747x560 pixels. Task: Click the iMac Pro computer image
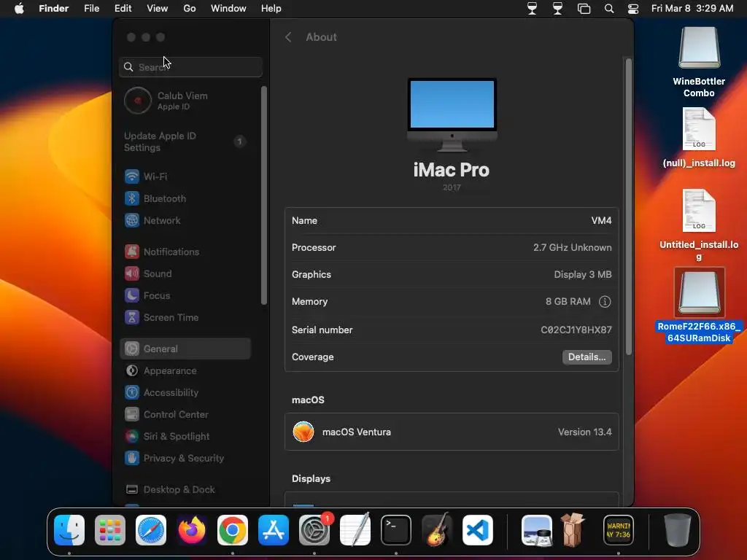point(452,114)
